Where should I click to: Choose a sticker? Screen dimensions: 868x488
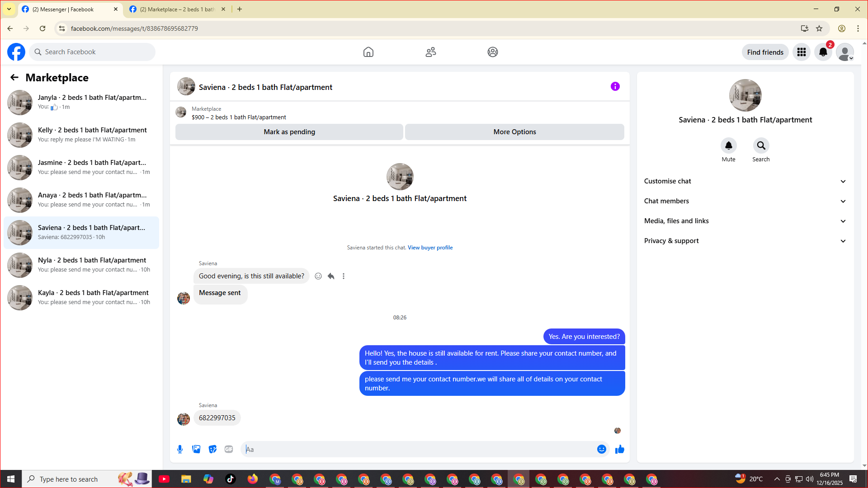click(x=212, y=449)
